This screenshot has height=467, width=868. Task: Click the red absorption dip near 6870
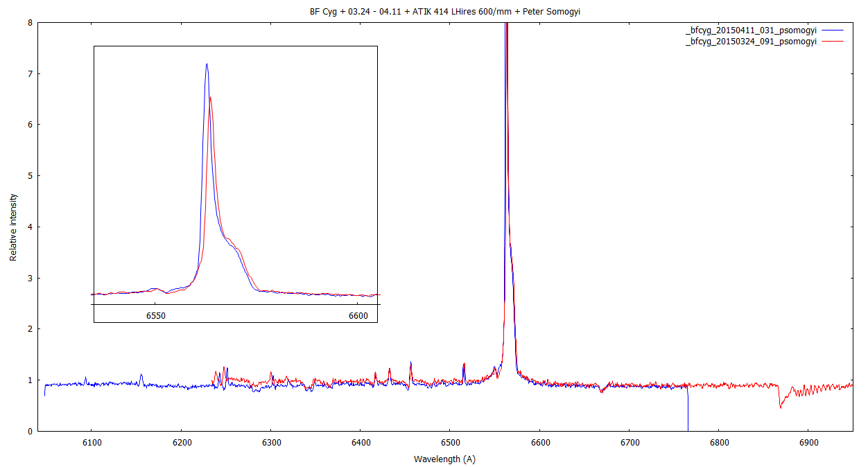click(781, 407)
